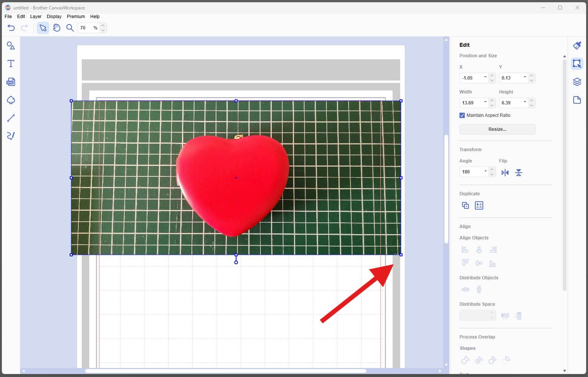Select the arrow Select tool
Viewport: 588px width, 377px height.
coord(43,28)
